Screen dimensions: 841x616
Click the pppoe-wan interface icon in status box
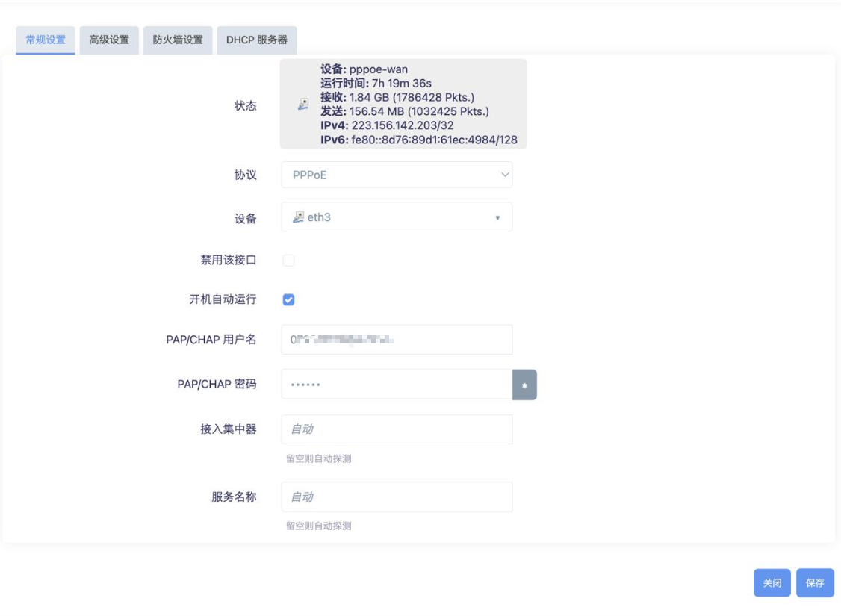click(x=302, y=105)
